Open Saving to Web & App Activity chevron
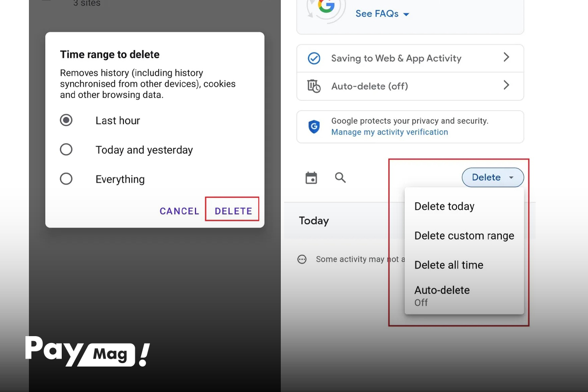 [x=507, y=57]
